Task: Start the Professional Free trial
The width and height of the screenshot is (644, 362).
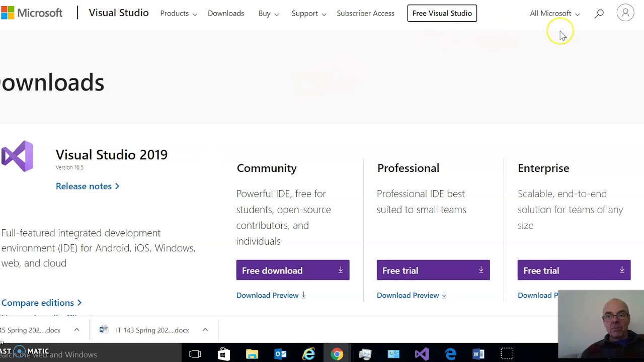Action: 433,270
